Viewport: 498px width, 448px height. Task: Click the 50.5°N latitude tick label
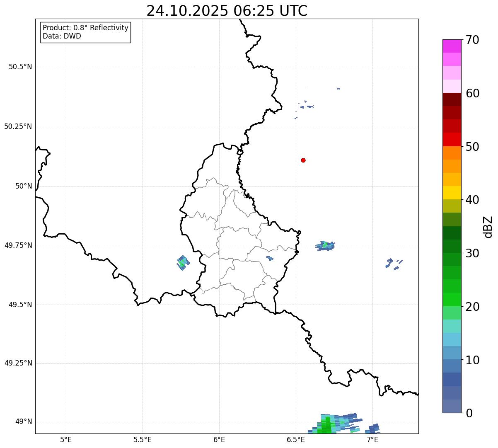coord(20,67)
